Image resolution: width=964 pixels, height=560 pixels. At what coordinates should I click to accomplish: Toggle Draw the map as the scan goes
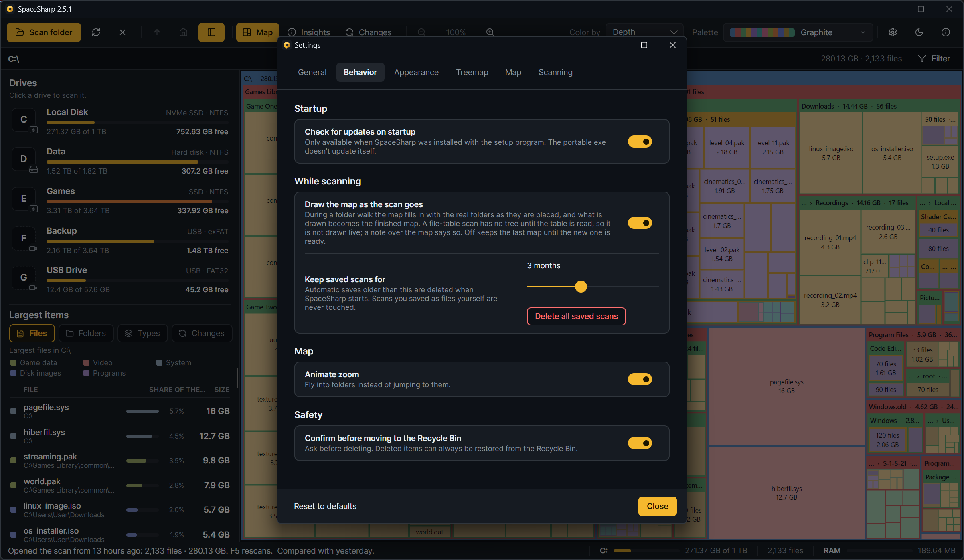pyautogui.click(x=640, y=223)
